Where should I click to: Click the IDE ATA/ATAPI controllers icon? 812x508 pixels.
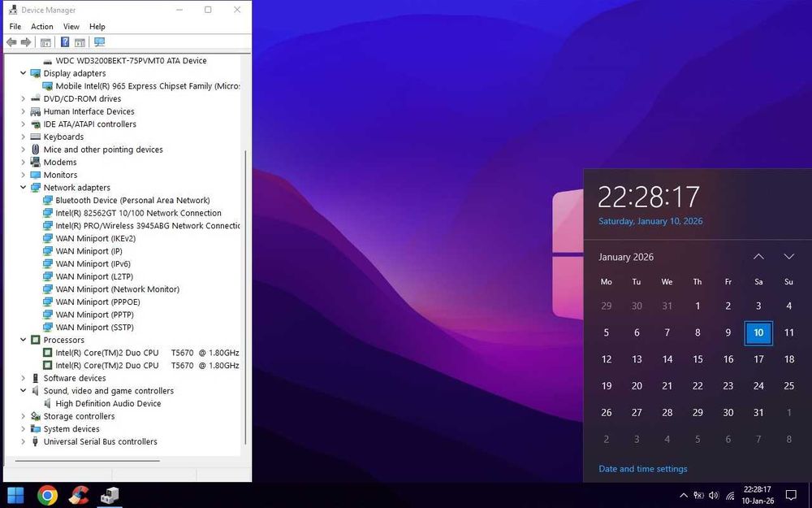click(35, 124)
